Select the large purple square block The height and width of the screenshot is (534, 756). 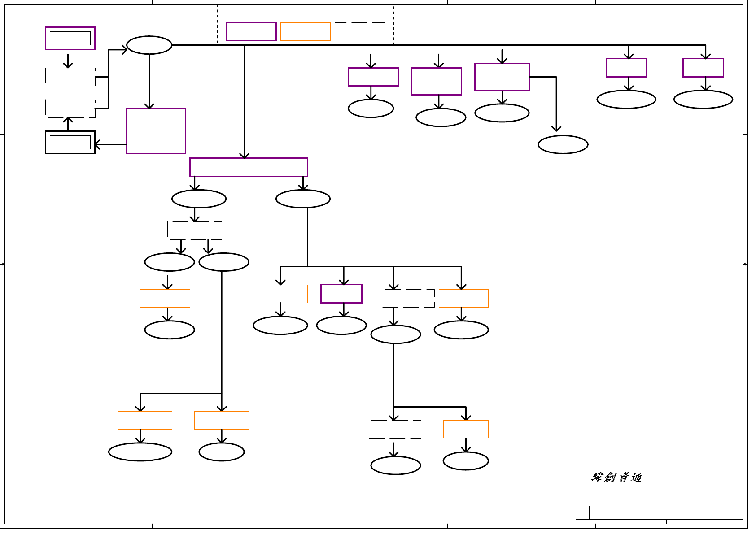coord(156,131)
